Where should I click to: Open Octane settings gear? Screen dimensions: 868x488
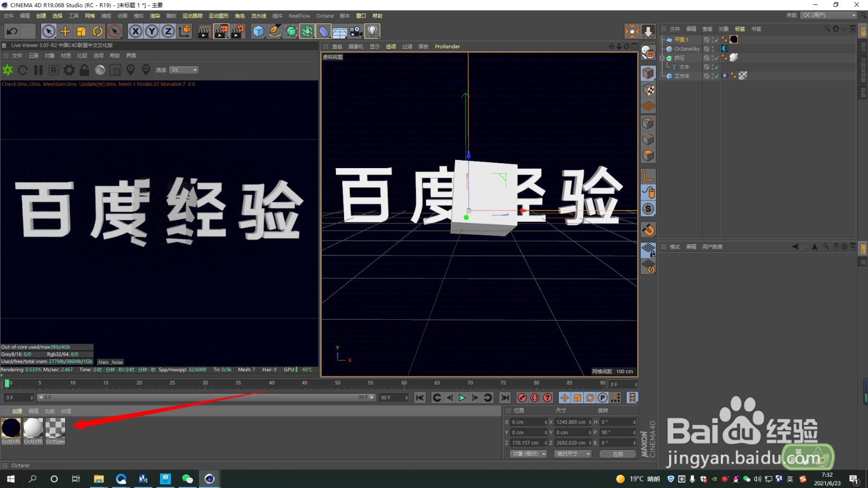pos(69,70)
